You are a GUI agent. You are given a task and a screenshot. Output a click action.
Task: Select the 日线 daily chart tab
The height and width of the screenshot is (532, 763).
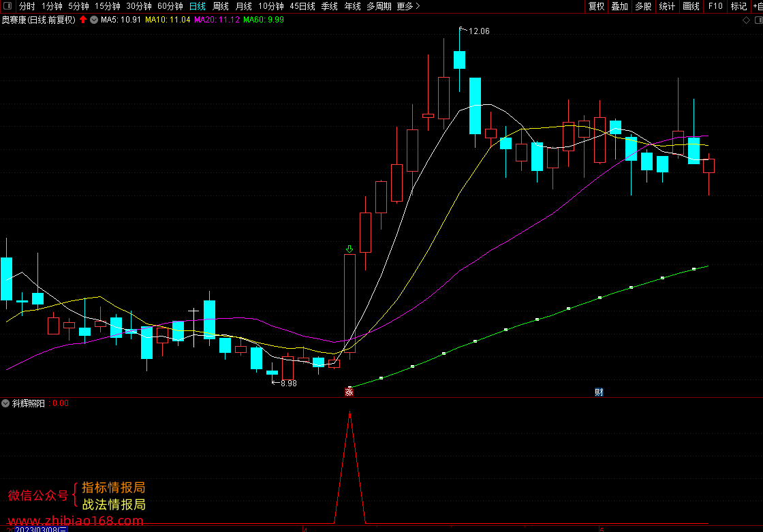coord(198,6)
